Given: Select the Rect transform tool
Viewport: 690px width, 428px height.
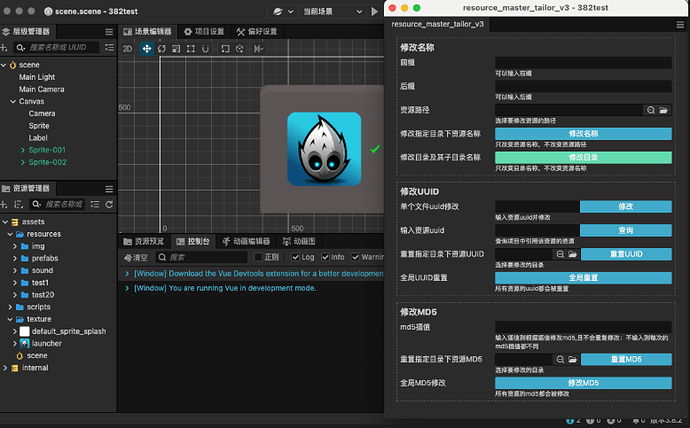Looking at the screenshot, I should pyautogui.click(x=191, y=49).
